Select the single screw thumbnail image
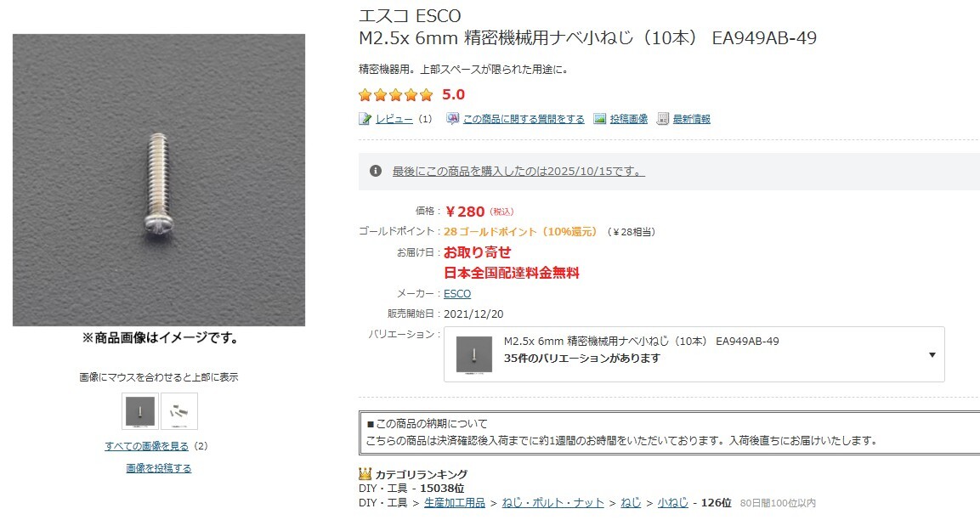The height and width of the screenshot is (520, 980). [140, 411]
